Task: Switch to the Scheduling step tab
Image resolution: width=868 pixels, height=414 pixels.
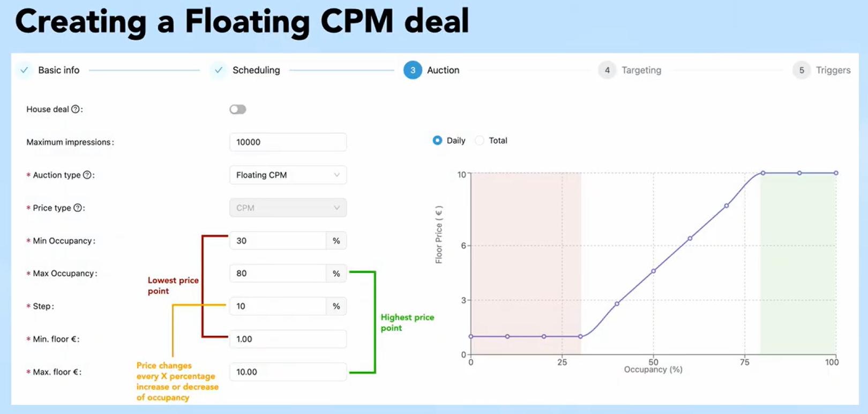Action: [x=256, y=70]
